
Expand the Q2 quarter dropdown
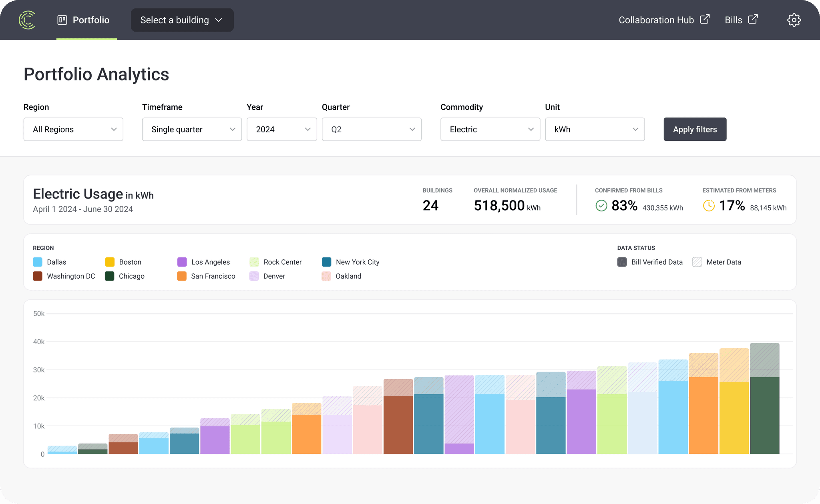371,129
